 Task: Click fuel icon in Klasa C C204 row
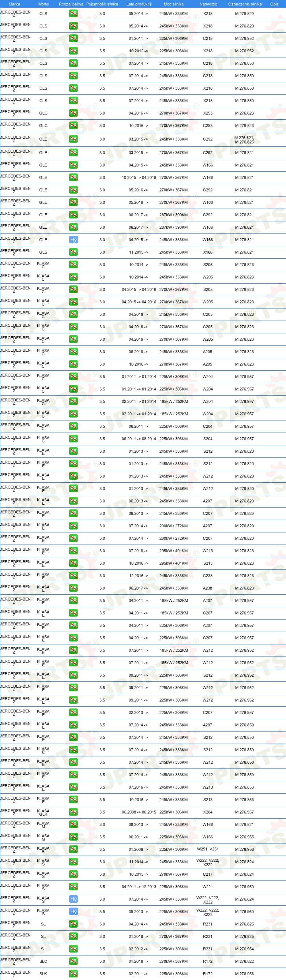click(74, 426)
